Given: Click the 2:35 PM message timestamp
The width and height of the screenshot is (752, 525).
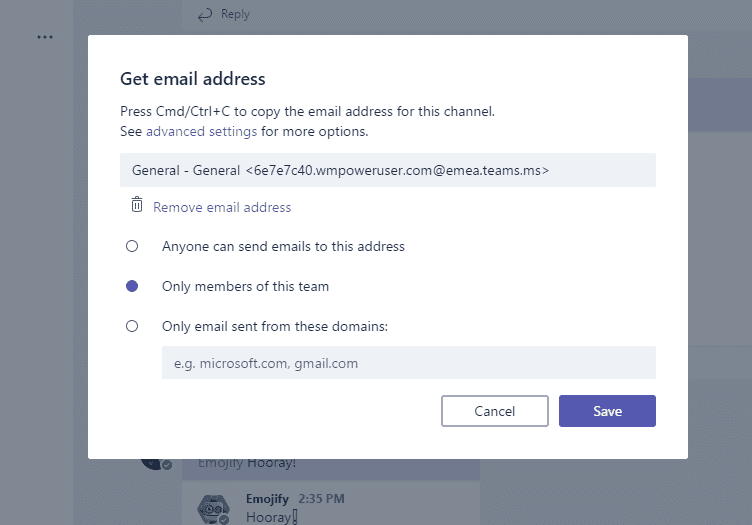Looking at the screenshot, I should tap(320, 498).
